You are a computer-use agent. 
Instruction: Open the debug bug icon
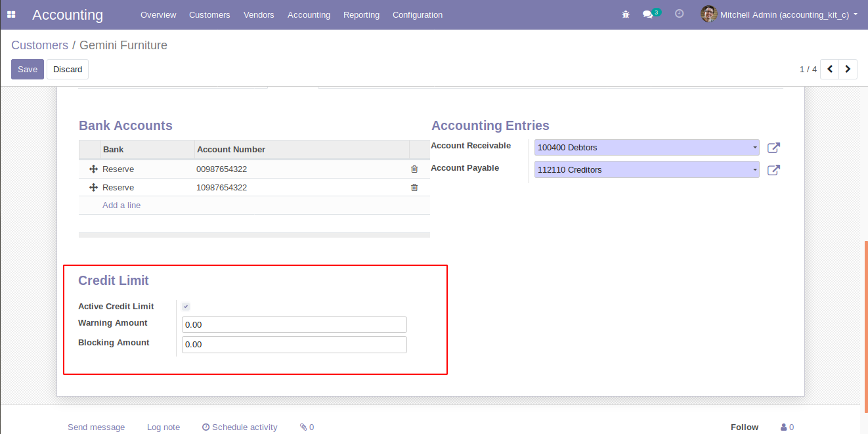(x=626, y=14)
